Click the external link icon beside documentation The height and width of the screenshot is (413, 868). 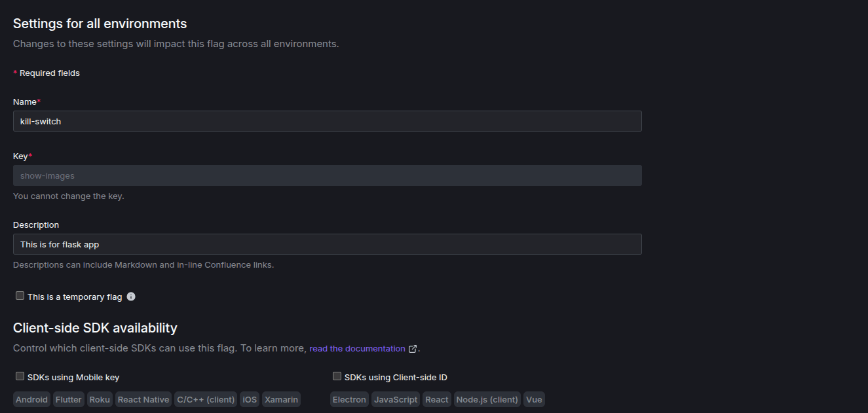point(413,349)
